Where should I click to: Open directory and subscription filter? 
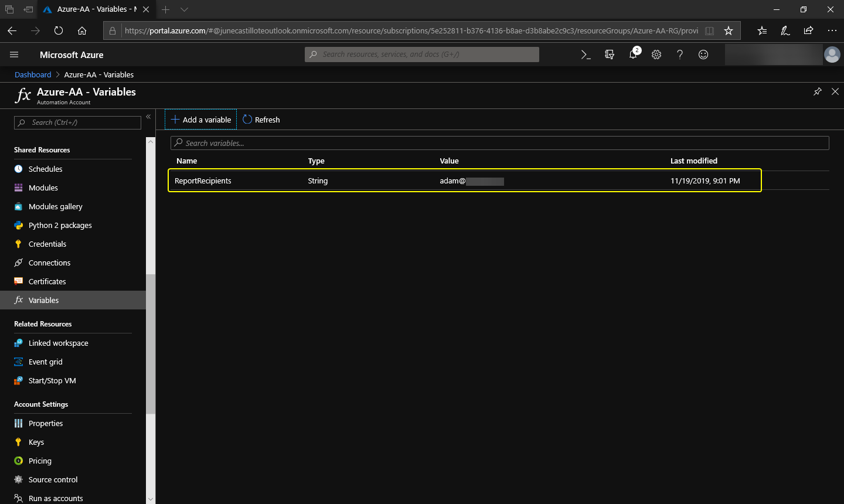pos(610,55)
